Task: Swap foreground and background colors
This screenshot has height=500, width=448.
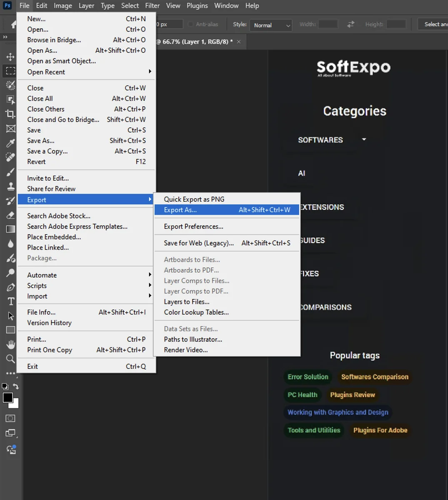Action: pyautogui.click(x=16, y=386)
